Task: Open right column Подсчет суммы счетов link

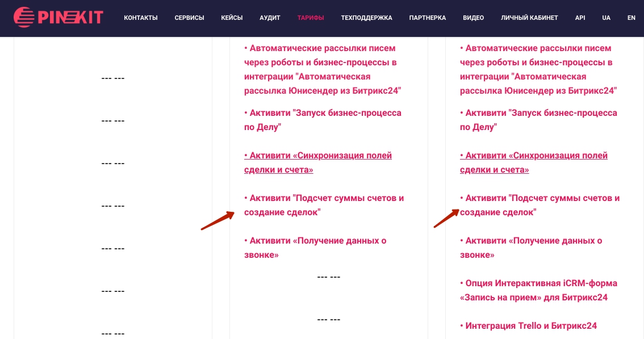Action: 540,205
